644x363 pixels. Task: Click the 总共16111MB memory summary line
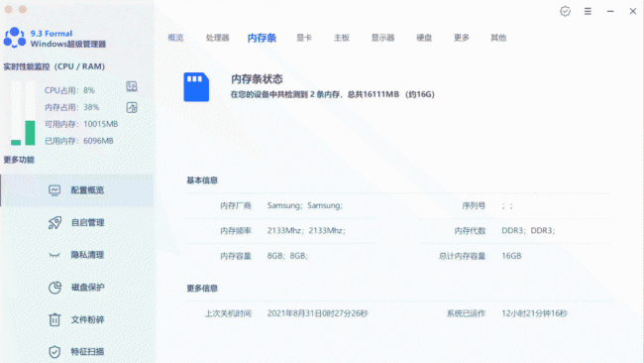point(332,94)
